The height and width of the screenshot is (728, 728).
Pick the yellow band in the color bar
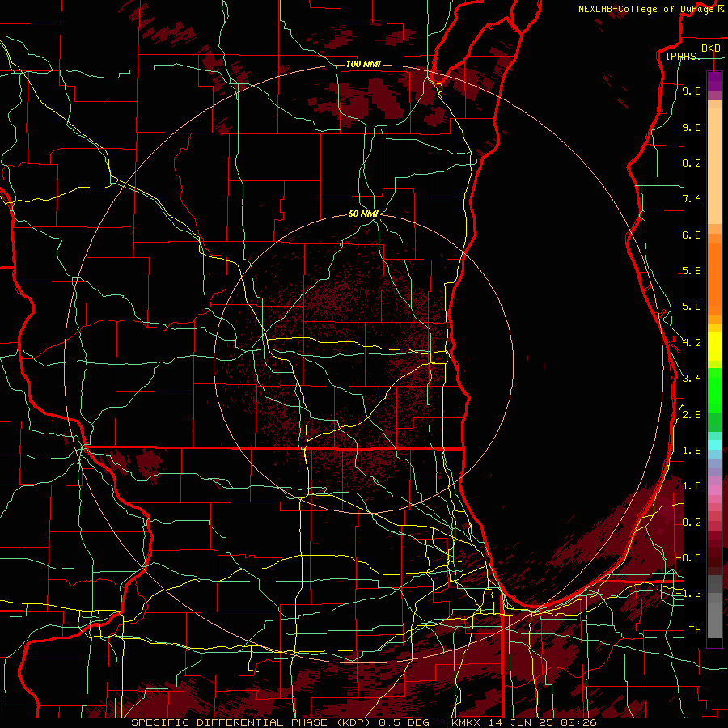[x=714, y=346]
